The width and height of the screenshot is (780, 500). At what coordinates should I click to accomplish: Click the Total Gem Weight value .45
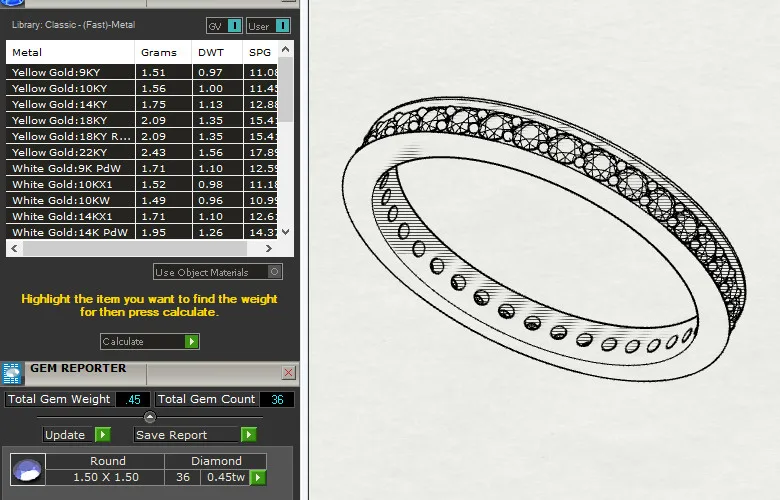133,400
